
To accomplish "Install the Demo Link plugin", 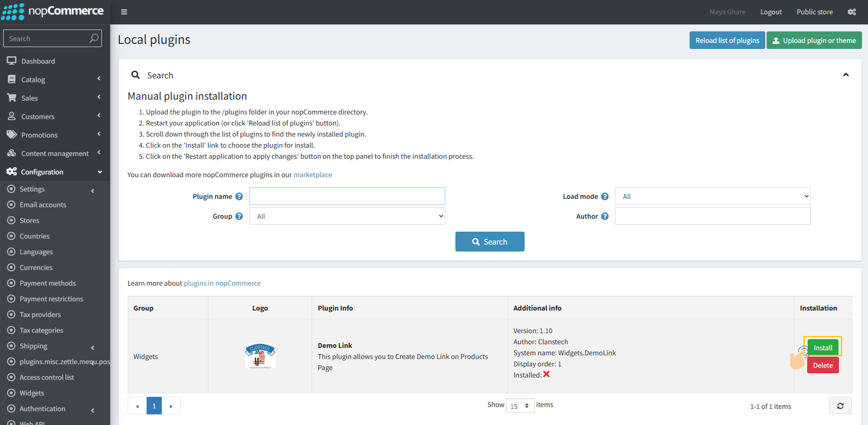I will pyautogui.click(x=823, y=347).
